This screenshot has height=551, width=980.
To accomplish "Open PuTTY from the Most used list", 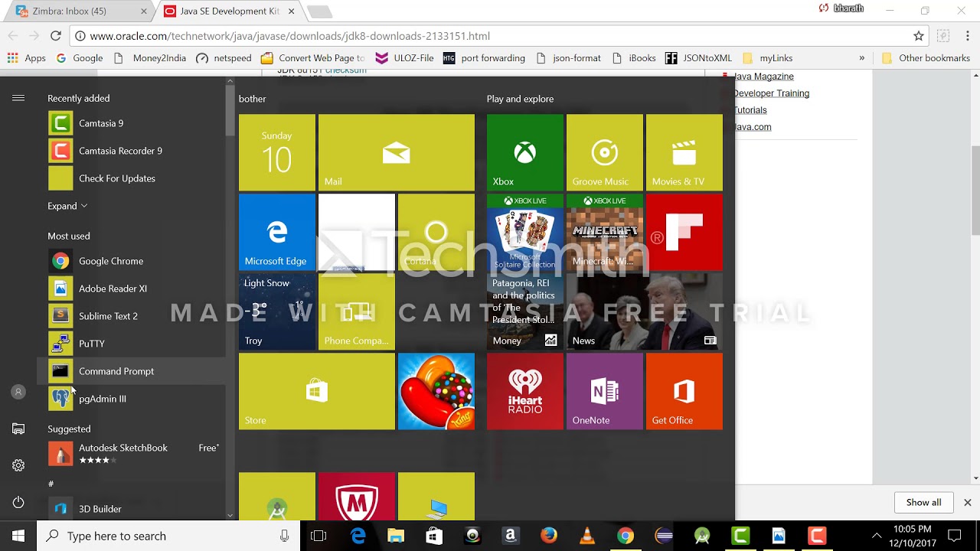I will (131, 344).
